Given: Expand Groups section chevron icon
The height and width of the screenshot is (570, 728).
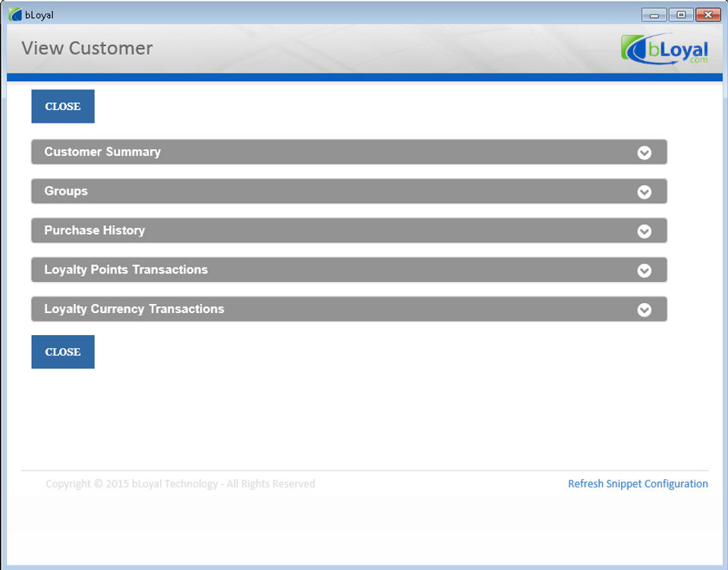Looking at the screenshot, I should (x=644, y=192).
